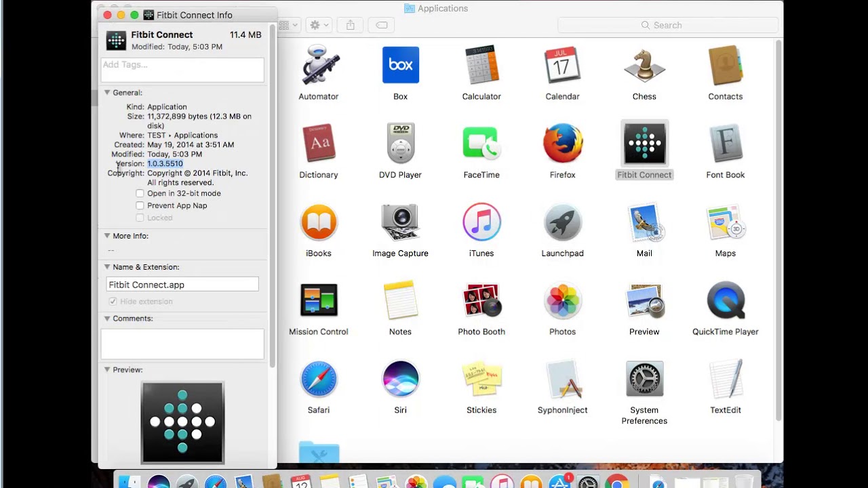Click the Created date May 19, 2014
Screen dimensions: 868x488
[191, 144]
